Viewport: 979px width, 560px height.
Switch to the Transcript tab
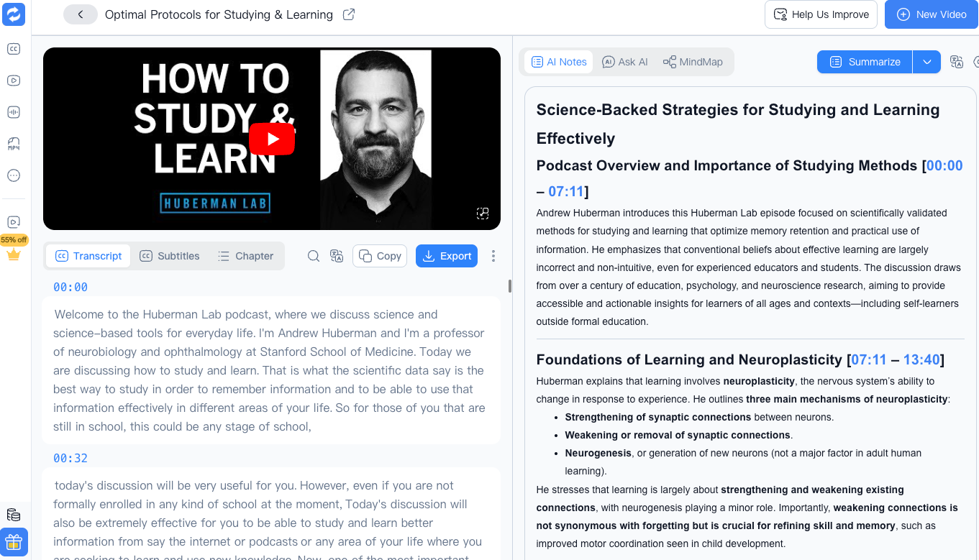click(88, 256)
